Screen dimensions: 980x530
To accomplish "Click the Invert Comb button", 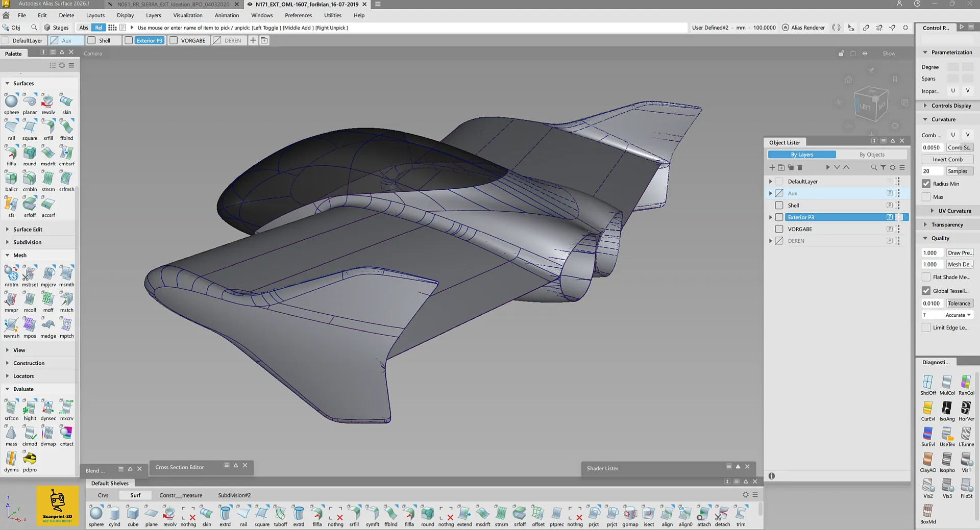I will [947, 159].
